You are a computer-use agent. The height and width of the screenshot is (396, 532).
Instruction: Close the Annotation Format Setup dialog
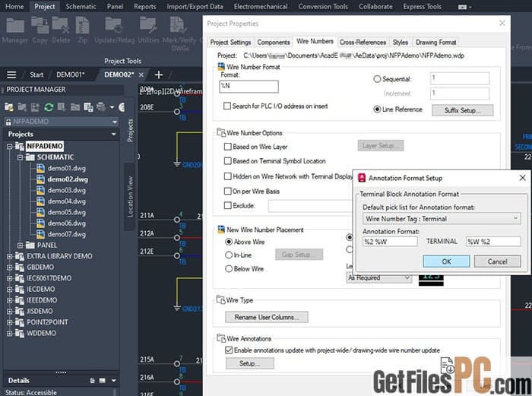(523, 178)
